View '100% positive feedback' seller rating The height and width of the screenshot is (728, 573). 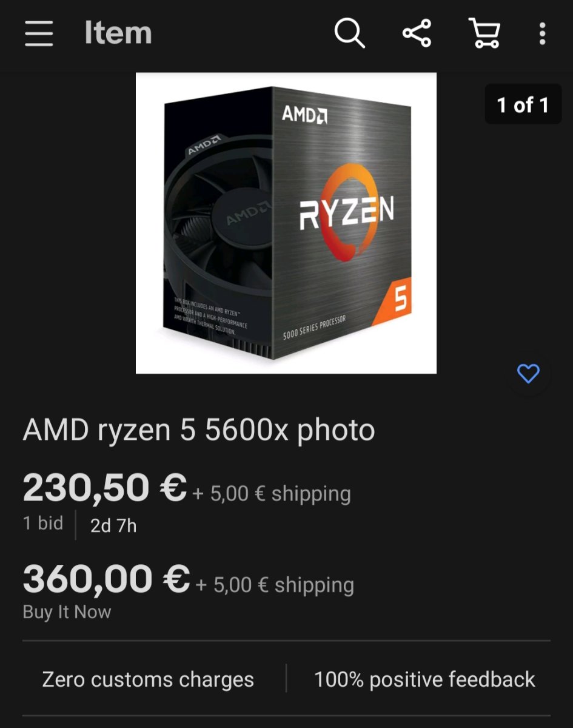pos(424,679)
